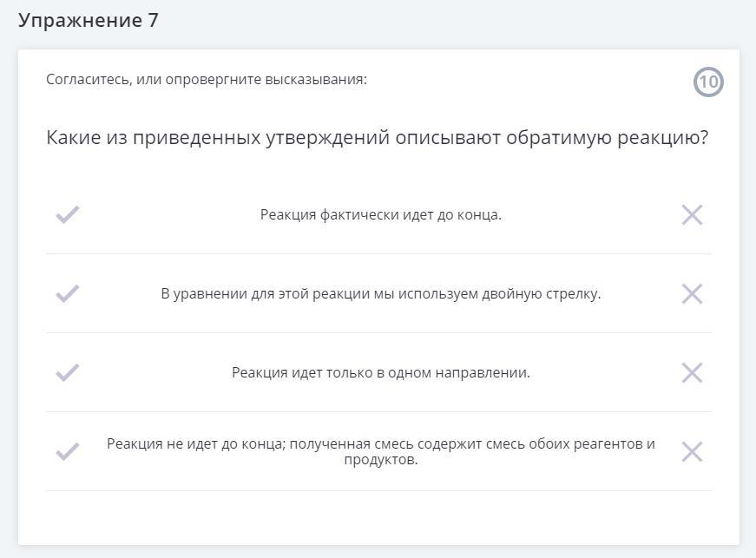Image resolution: width=756 pixels, height=558 pixels.
Task: Click the word 'продуктов.' on the last line
Action: click(380, 460)
